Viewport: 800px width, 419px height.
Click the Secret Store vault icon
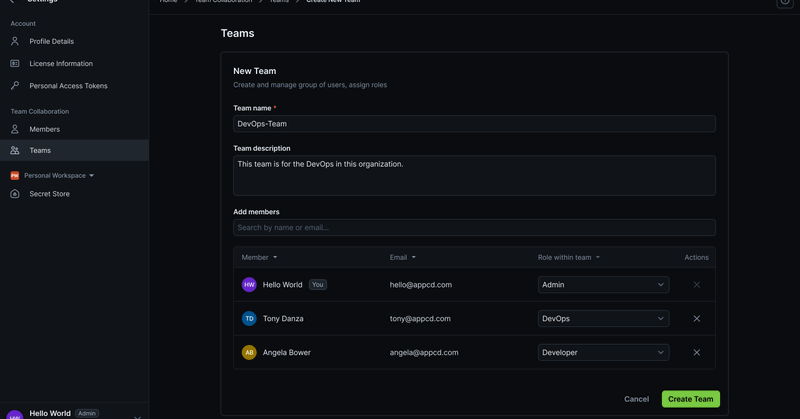[x=15, y=194]
